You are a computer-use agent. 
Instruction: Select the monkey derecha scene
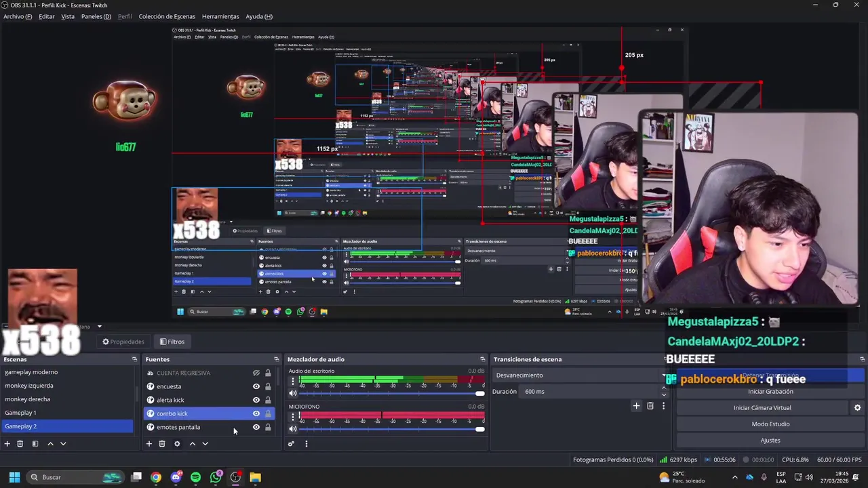68,399
